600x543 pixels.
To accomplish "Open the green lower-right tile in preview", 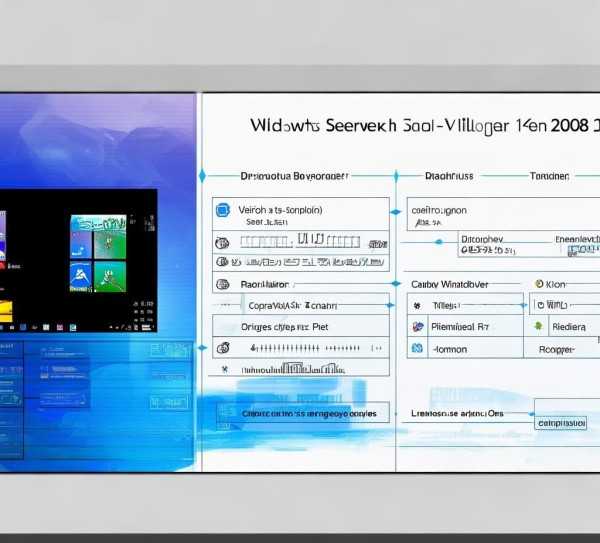I will tap(110, 277).
